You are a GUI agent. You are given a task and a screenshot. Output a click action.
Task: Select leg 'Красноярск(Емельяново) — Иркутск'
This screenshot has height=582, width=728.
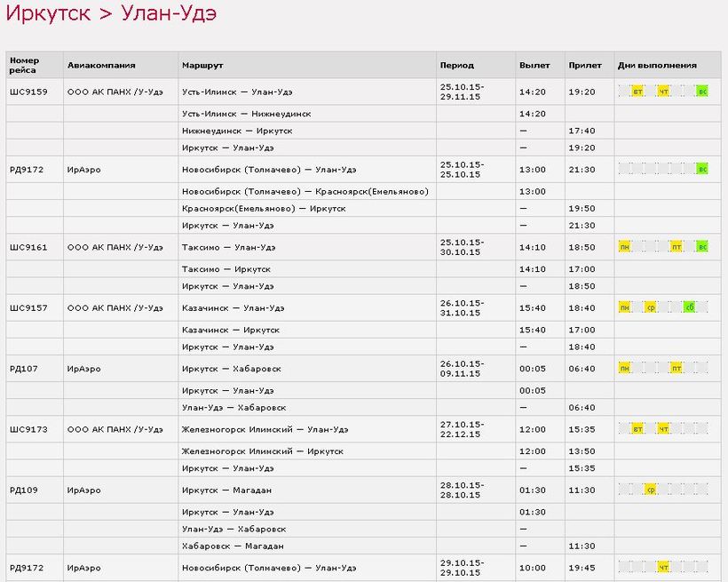click(264, 208)
